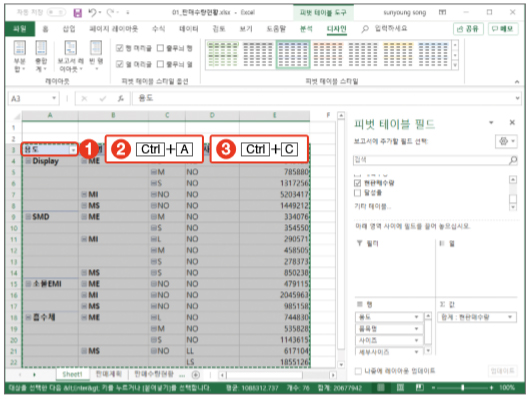Open the 합계 : 판매수량 value field dropdown
This screenshot has width=531, height=399.
point(510,317)
